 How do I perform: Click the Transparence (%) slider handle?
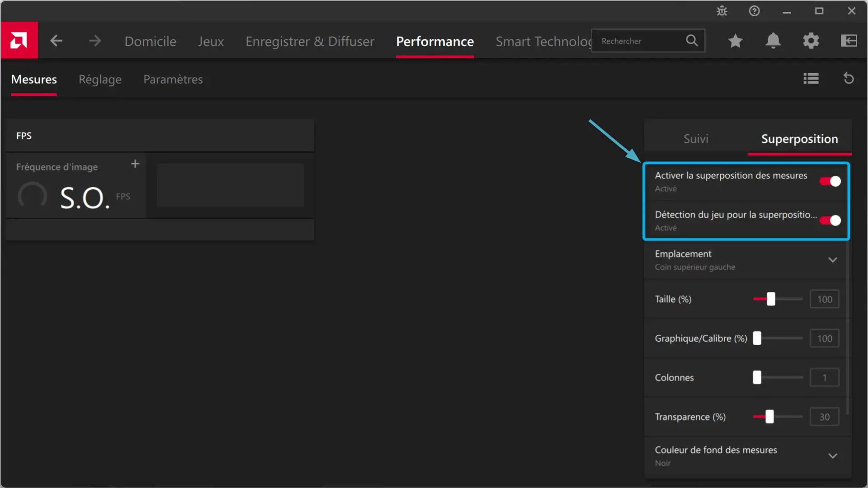coord(769,417)
